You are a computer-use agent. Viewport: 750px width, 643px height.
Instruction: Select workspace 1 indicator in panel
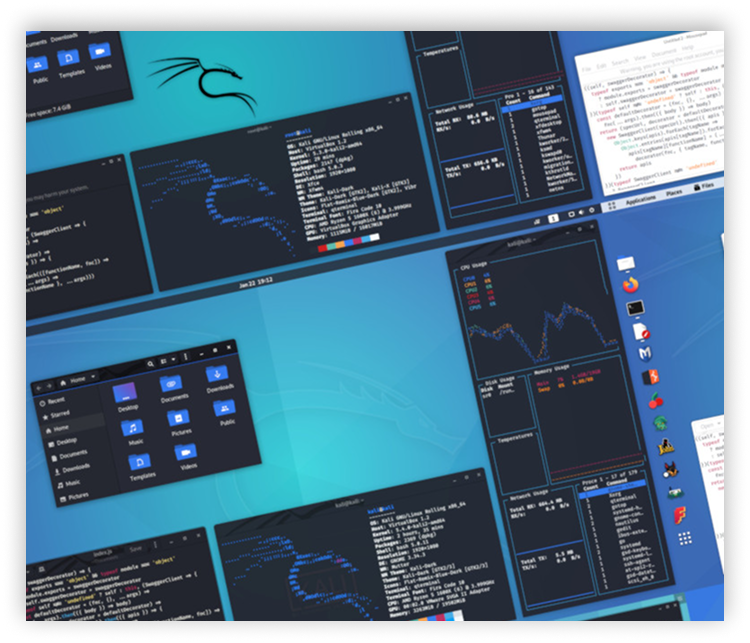[x=553, y=218]
